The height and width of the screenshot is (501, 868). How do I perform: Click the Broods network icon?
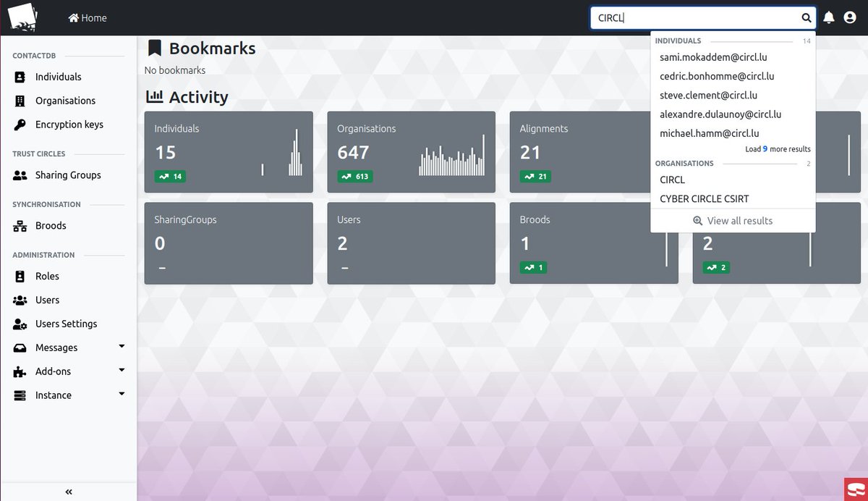pos(20,226)
